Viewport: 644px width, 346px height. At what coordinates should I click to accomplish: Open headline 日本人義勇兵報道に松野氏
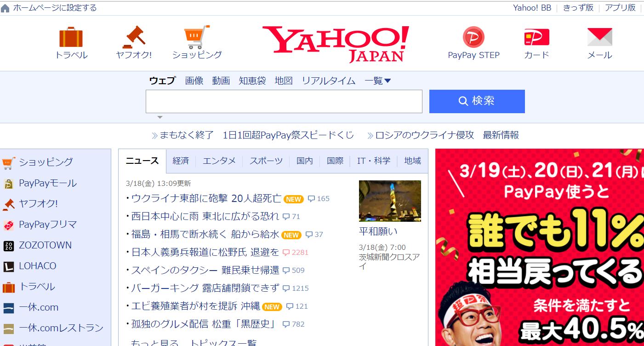(x=205, y=253)
